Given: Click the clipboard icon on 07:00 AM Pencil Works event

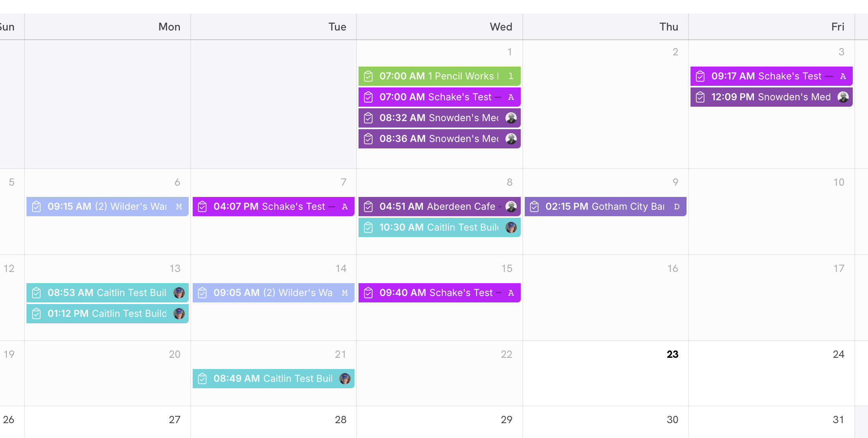Looking at the screenshot, I should pyautogui.click(x=368, y=76).
